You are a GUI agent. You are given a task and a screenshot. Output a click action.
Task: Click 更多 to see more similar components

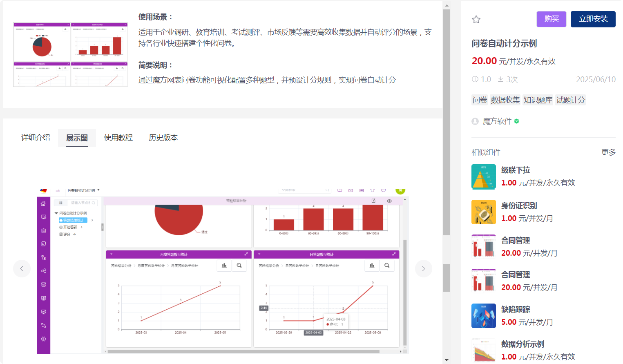[608, 152]
